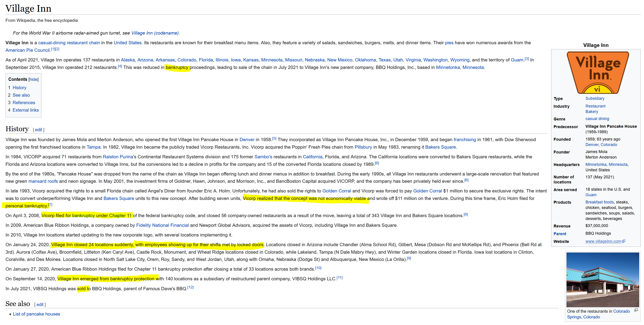Open Breakfast foods link in infobox
The width and height of the screenshot is (644, 325).
click(600, 202)
